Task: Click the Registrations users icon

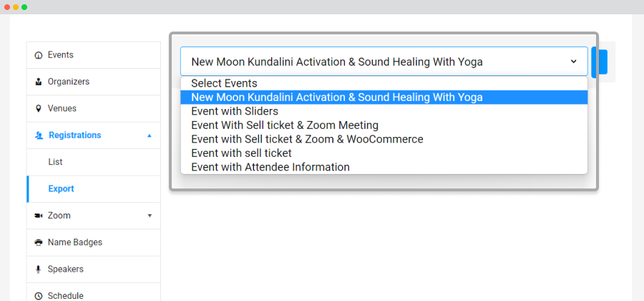Action: coord(39,135)
